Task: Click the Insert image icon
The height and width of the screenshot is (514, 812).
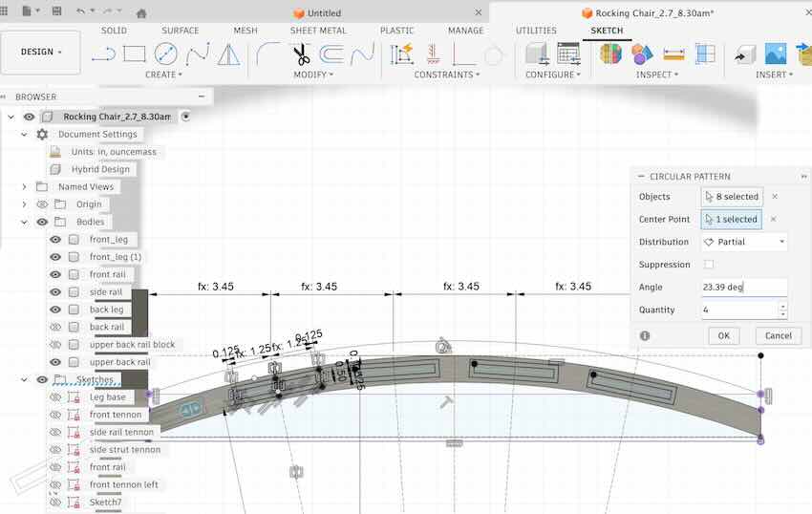Action: pos(776,54)
